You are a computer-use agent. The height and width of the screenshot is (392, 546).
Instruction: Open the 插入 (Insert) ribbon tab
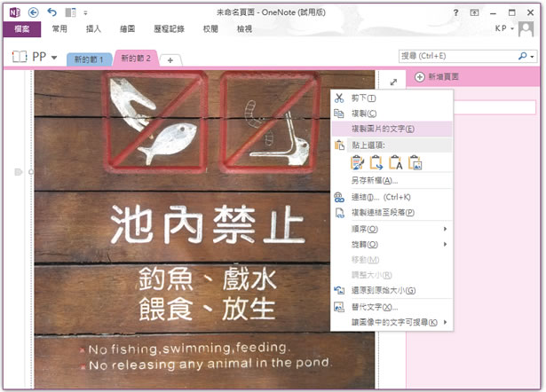[x=93, y=28]
